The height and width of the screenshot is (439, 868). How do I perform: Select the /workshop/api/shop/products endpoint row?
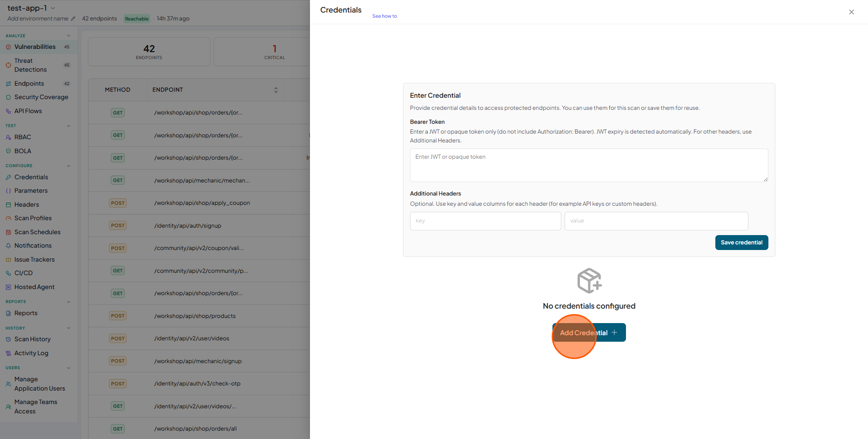pos(199,316)
